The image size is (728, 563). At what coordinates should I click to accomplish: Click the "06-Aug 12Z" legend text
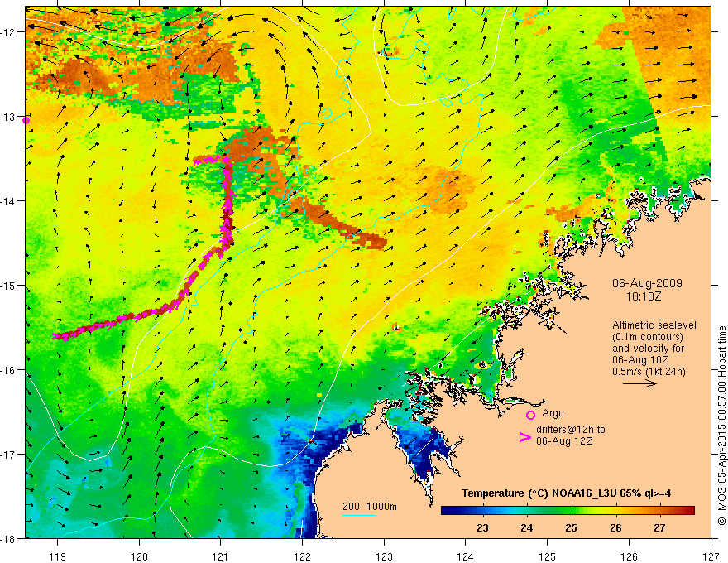tap(564, 441)
